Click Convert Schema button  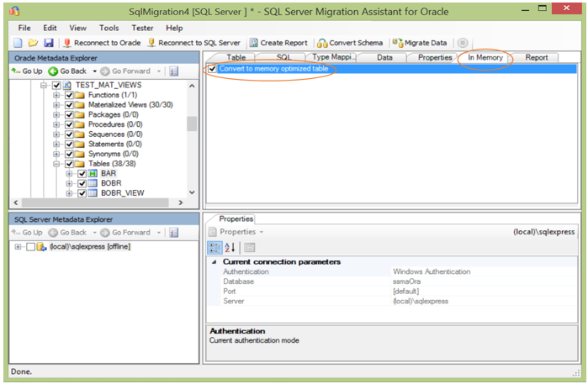[x=350, y=43]
